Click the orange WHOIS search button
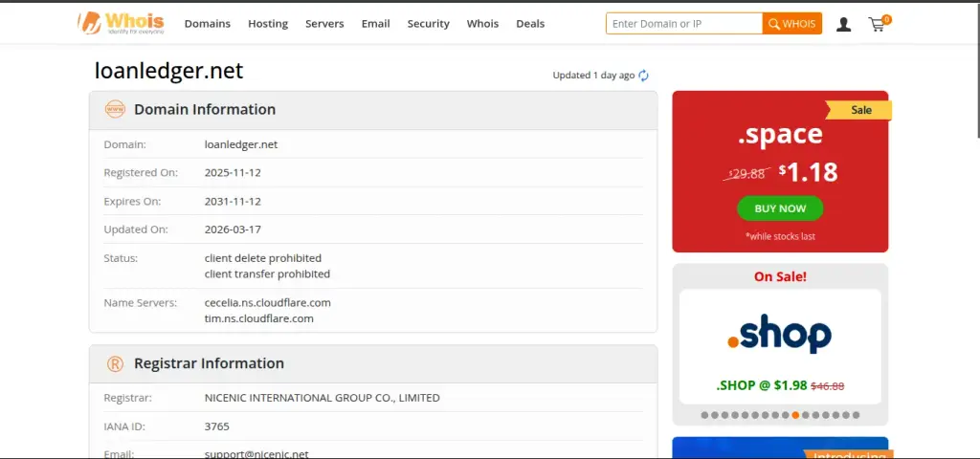The image size is (980, 459). tap(791, 24)
